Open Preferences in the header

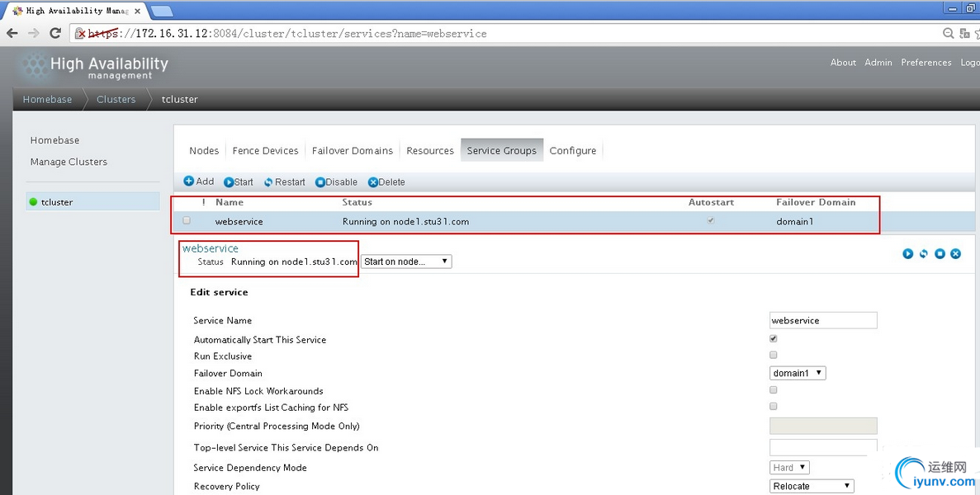pyautogui.click(x=926, y=63)
